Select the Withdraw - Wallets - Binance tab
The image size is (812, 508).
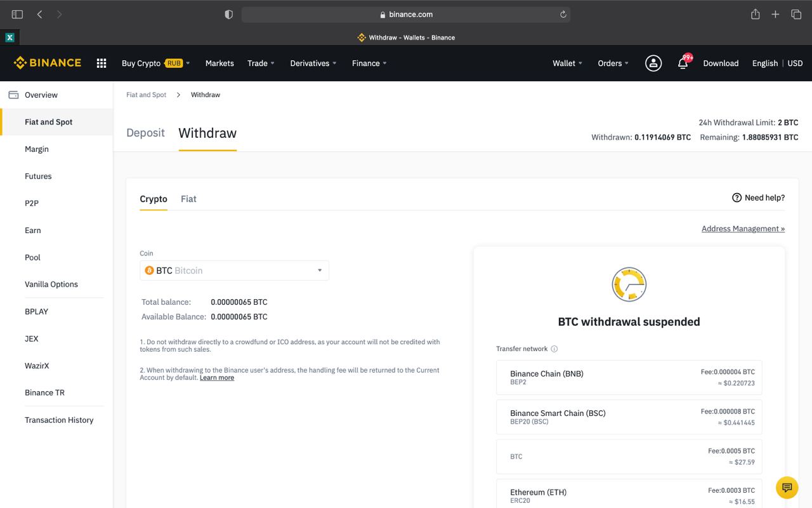point(406,37)
